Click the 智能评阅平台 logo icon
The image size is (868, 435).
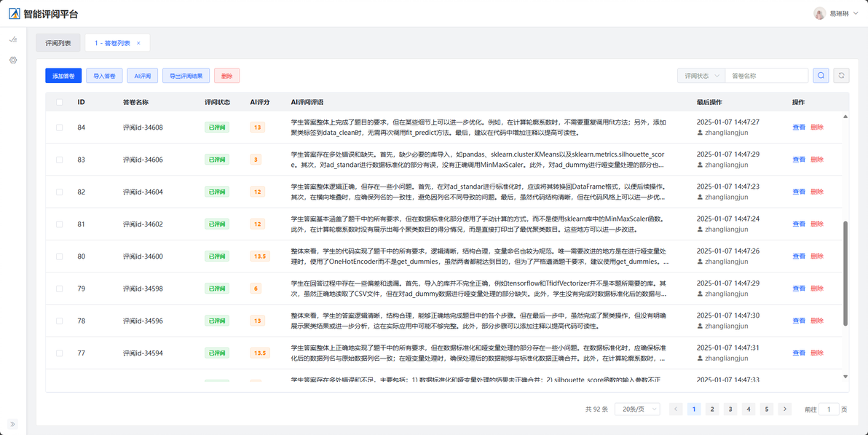pyautogui.click(x=14, y=14)
